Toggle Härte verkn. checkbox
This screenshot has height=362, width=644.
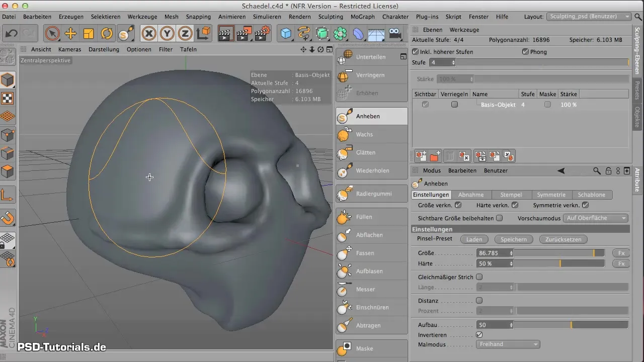[515, 205]
